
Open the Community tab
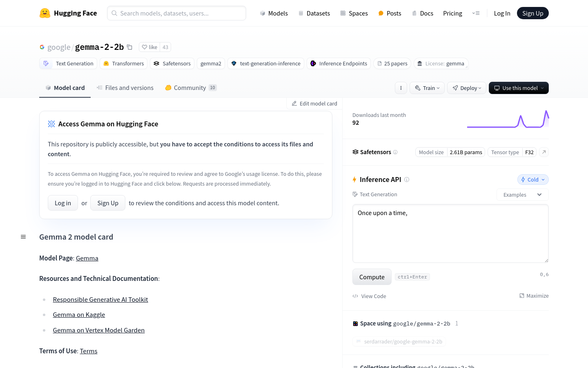[191, 88]
